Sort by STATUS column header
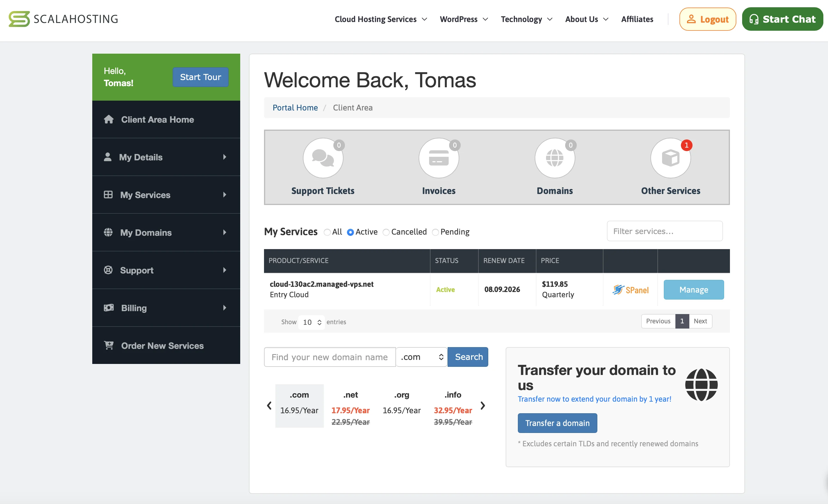This screenshot has width=828, height=504. tap(454, 261)
